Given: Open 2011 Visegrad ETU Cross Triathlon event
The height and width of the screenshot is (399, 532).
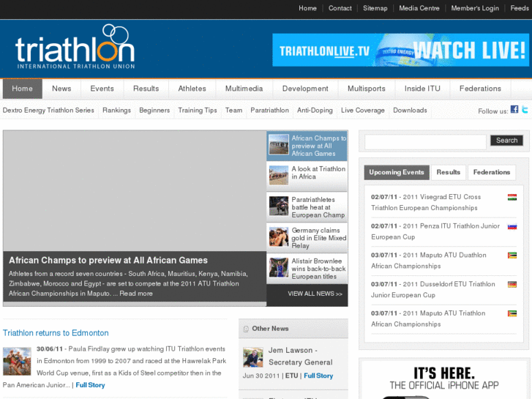Looking at the screenshot, I should [x=426, y=202].
